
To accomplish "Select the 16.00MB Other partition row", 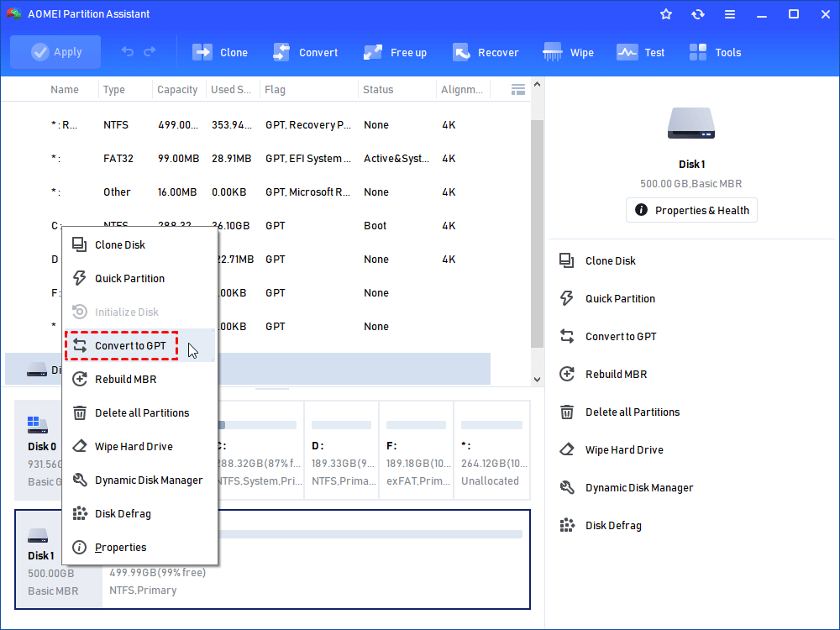I will click(246, 192).
